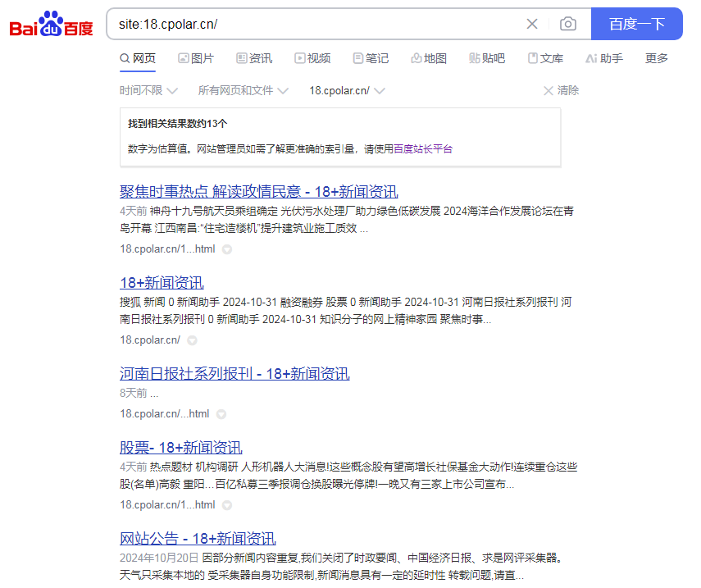
Task: Expand the 更多 menu
Action: point(656,58)
